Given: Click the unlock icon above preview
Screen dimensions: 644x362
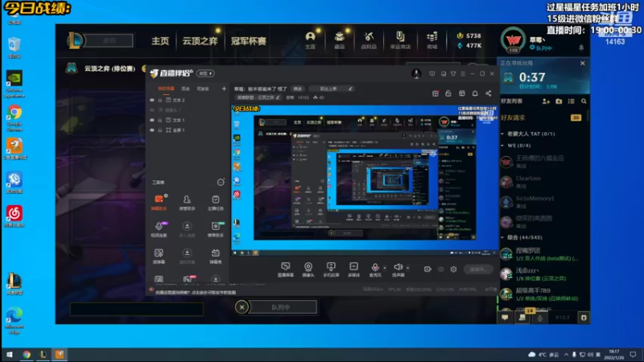Looking at the screenshot, I should 448,93.
